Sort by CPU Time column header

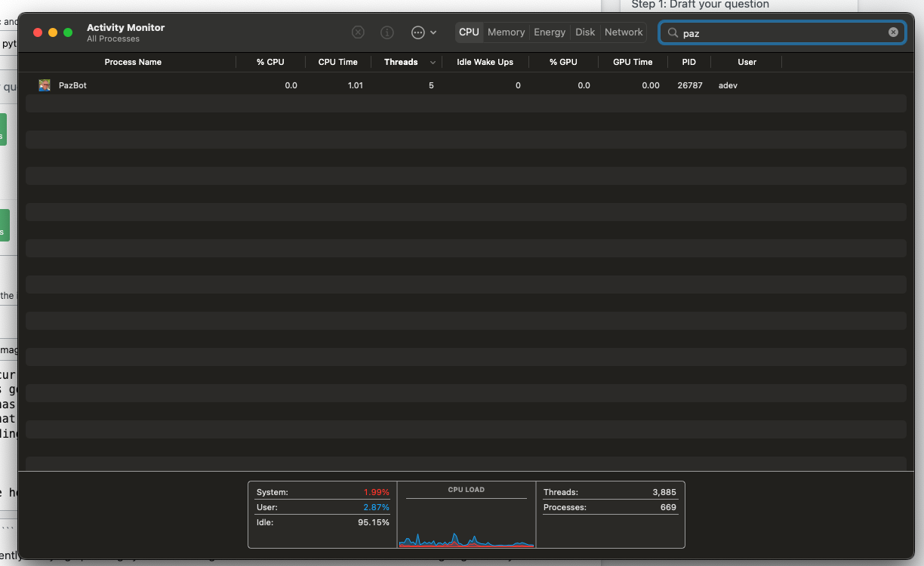click(337, 62)
